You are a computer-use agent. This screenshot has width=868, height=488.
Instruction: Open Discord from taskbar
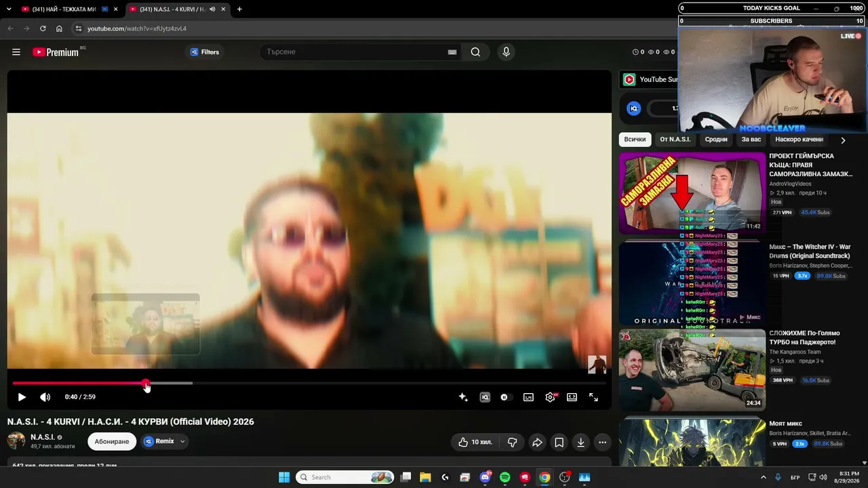[x=485, y=477]
